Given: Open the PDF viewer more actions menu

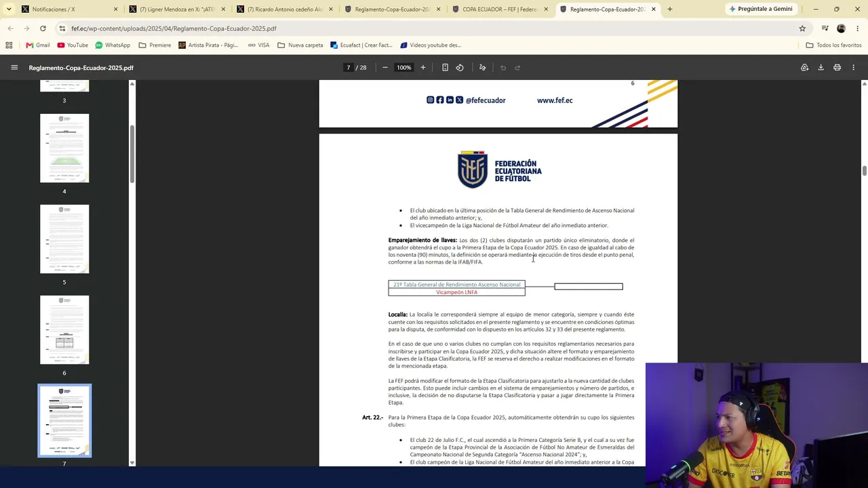Looking at the screenshot, I should point(854,68).
